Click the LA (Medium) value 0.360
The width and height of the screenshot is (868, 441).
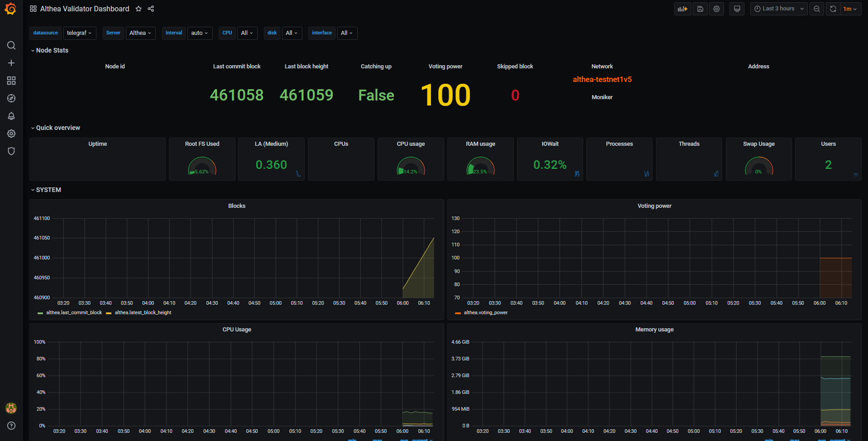(271, 165)
